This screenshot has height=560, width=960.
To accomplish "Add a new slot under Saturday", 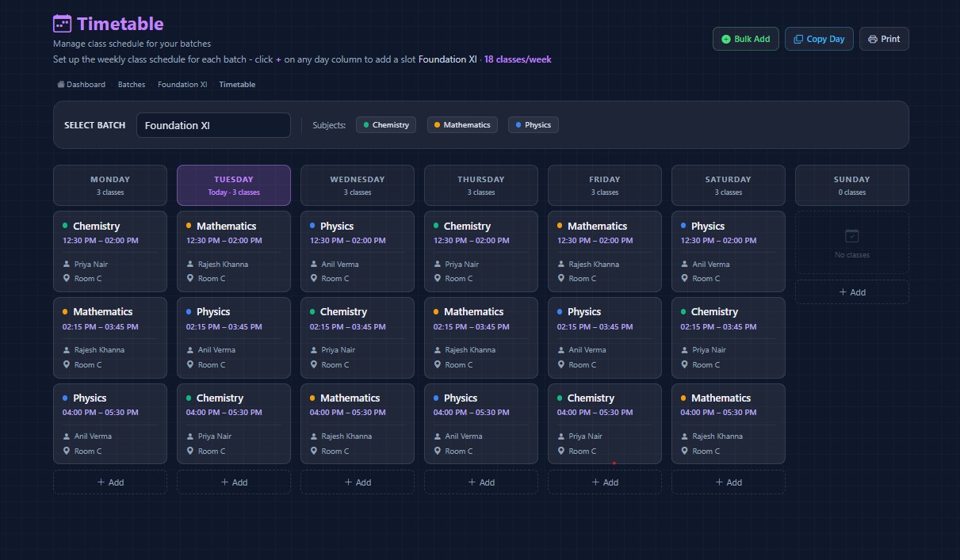I will point(729,482).
